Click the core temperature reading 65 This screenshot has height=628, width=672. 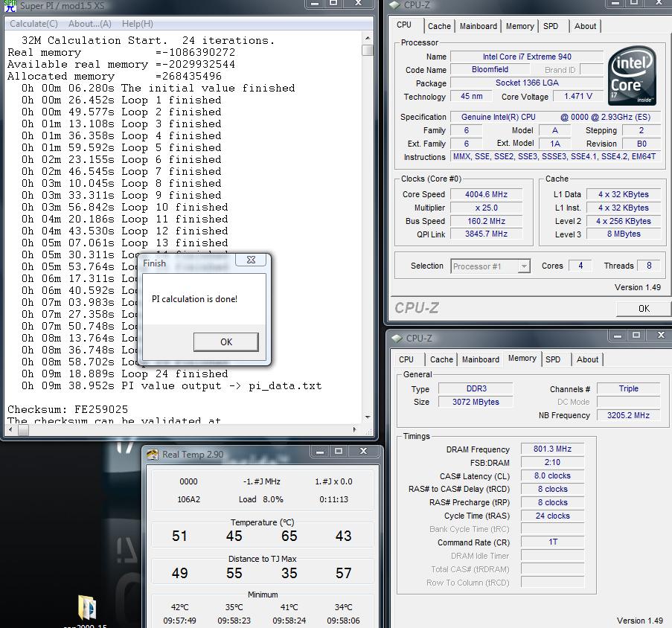tap(289, 536)
